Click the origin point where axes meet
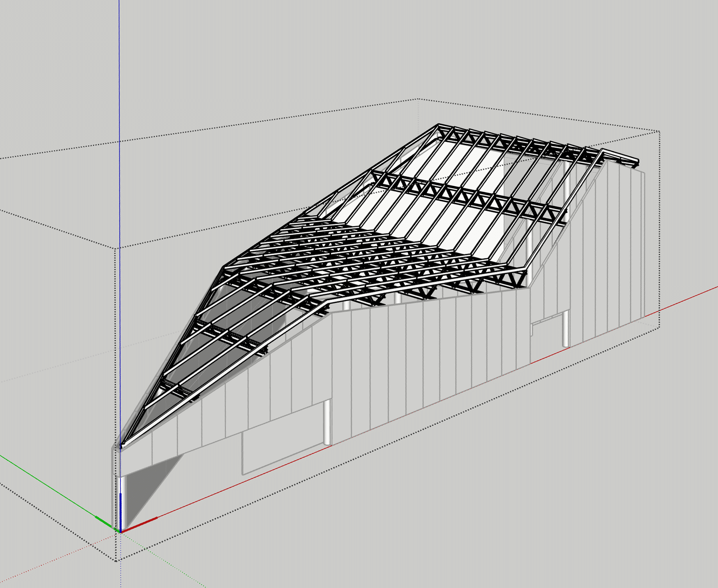718x588 pixels. [120, 531]
